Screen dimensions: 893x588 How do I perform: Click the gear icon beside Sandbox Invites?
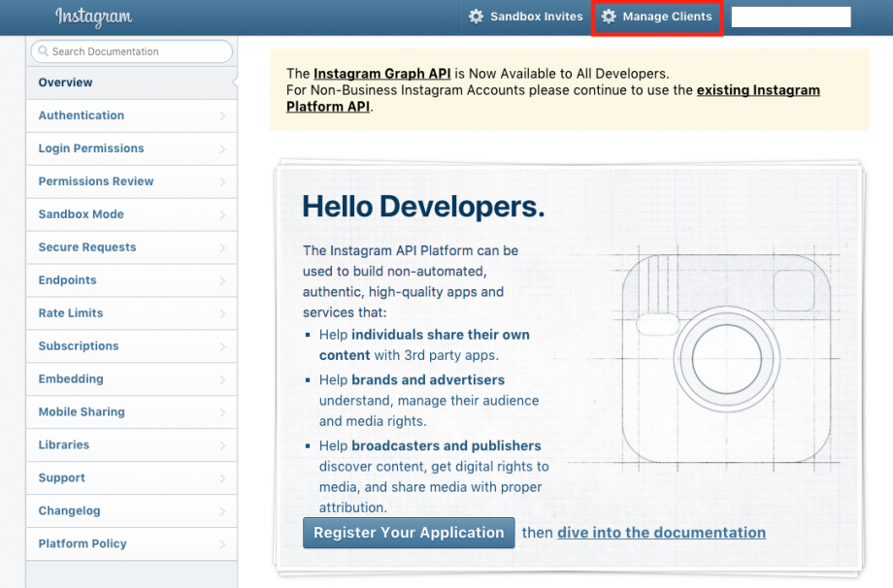click(x=476, y=16)
